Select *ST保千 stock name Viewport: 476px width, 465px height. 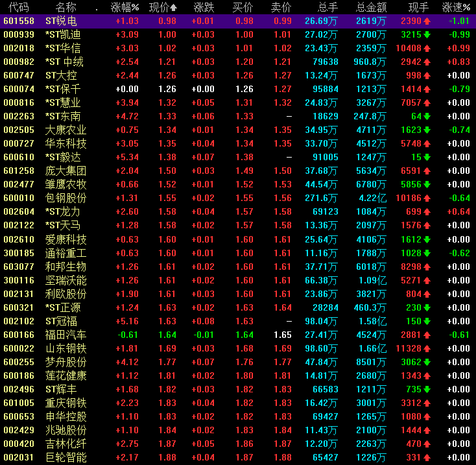63,89
